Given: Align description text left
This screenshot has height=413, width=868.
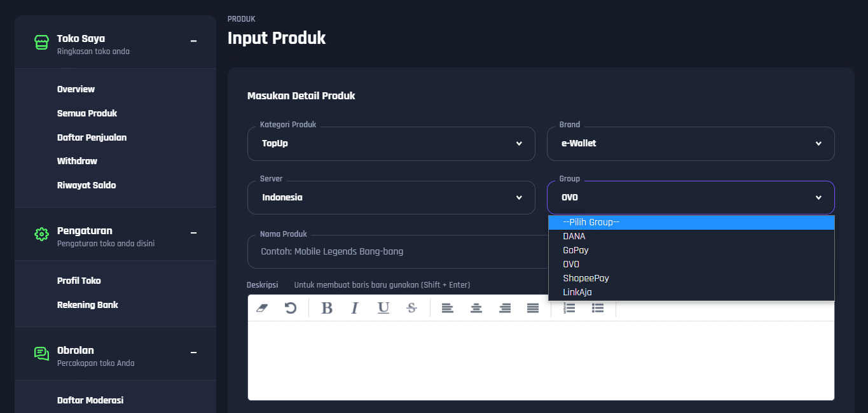Looking at the screenshot, I should click(448, 308).
